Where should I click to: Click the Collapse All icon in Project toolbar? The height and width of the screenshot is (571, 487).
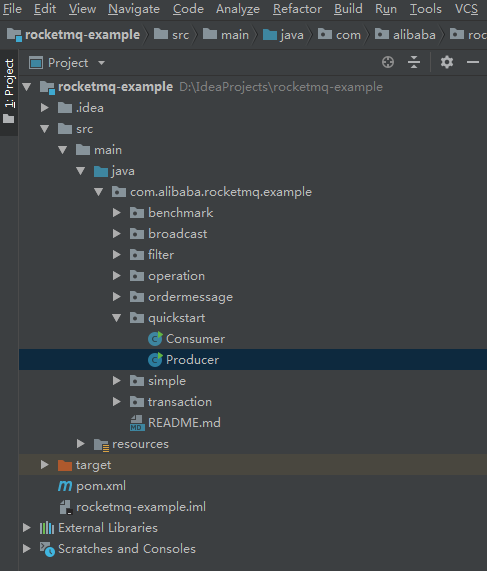click(x=414, y=62)
